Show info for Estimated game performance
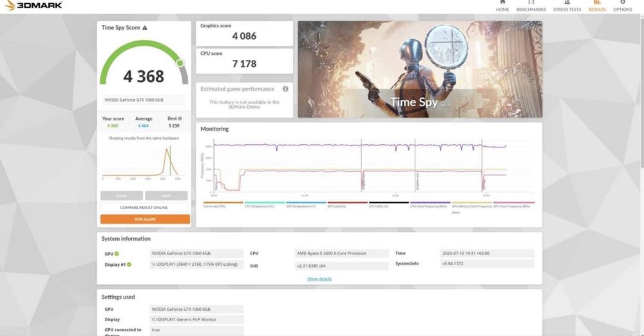The image size is (644, 336). 285,89
